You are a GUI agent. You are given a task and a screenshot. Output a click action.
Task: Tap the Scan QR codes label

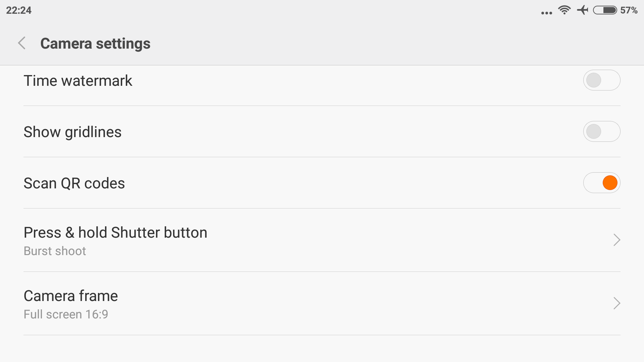click(74, 183)
